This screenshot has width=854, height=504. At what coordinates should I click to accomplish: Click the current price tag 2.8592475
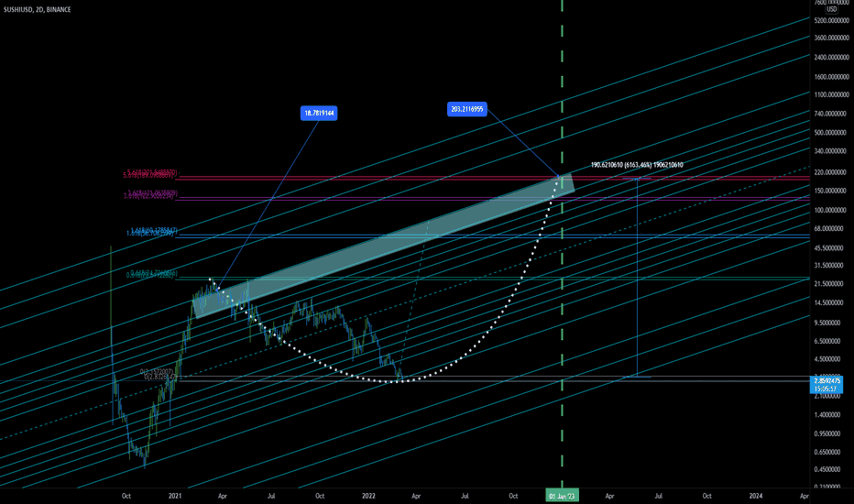(x=827, y=380)
